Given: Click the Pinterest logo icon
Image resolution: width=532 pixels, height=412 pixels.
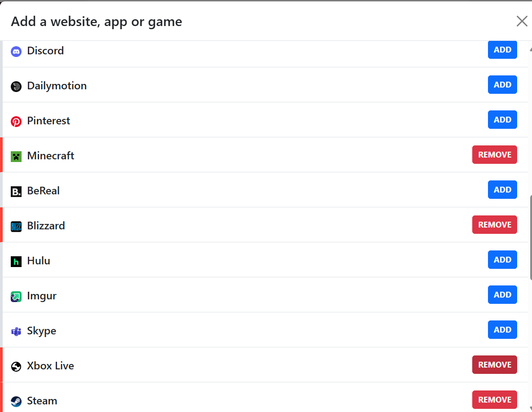Looking at the screenshot, I should (16, 121).
